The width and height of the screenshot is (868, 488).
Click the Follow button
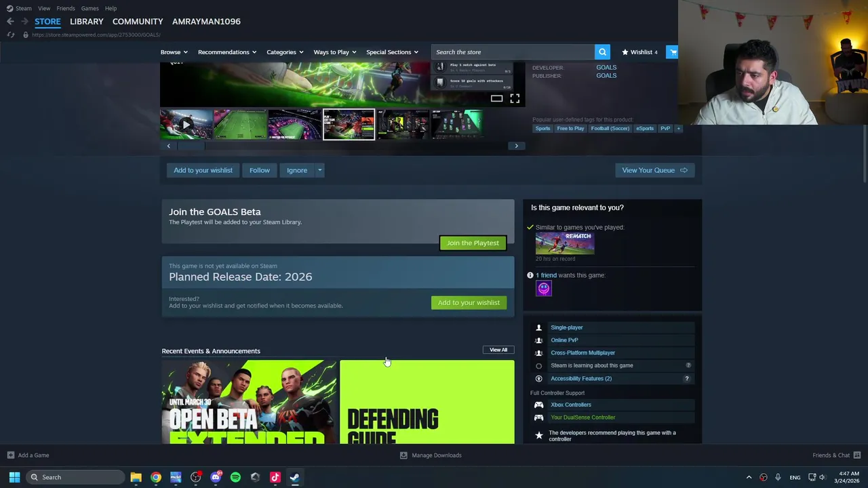[x=259, y=170]
